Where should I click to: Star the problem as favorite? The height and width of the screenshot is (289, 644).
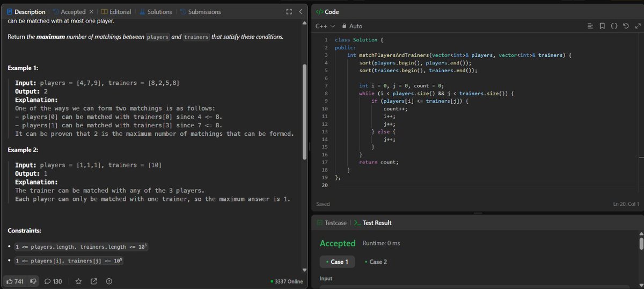tap(78, 281)
